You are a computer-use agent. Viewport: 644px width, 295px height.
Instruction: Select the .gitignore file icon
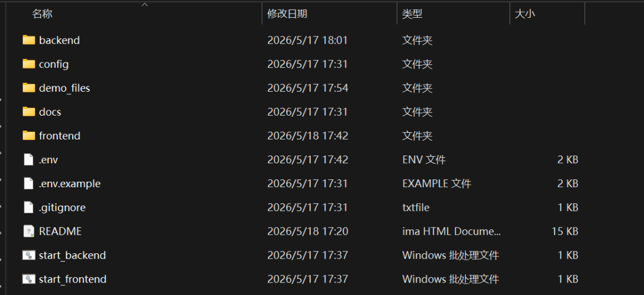click(29, 207)
